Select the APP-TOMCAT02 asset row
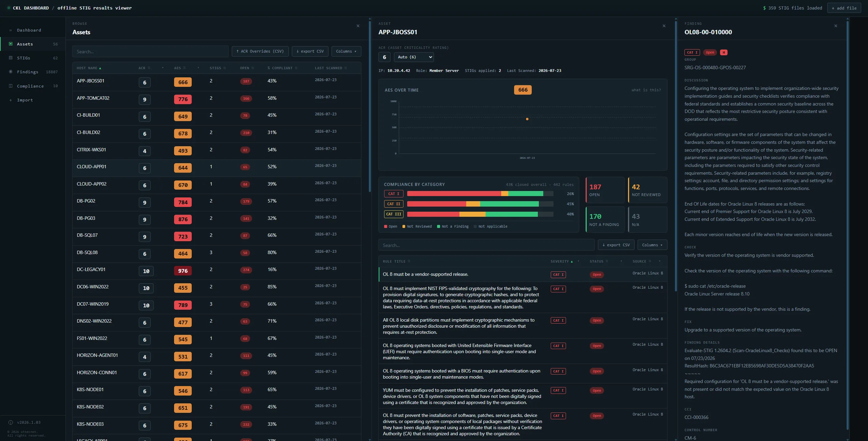 pyautogui.click(x=216, y=99)
